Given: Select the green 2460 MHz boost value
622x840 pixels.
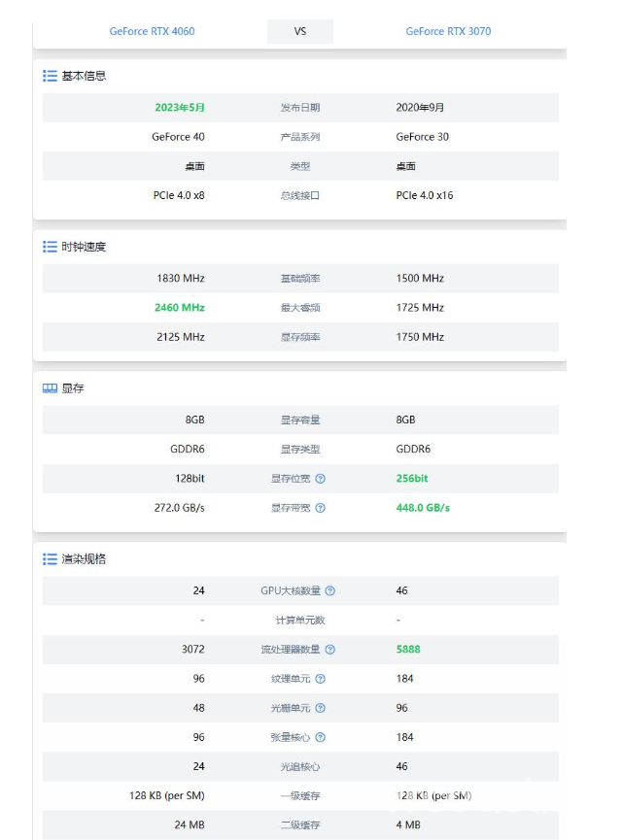Looking at the screenshot, I should pyautogui.click(x=180, y=308).
